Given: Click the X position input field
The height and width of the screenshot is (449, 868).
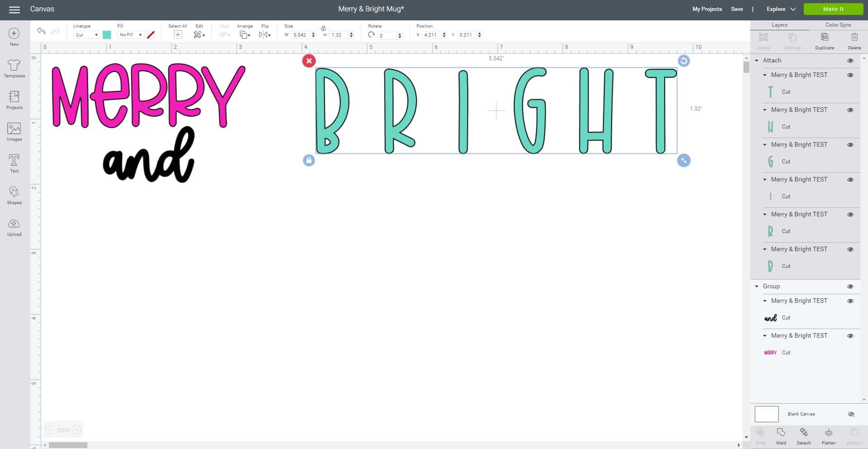Looking at the screenshot, I should pyautogui.click(x=432, y=35).
